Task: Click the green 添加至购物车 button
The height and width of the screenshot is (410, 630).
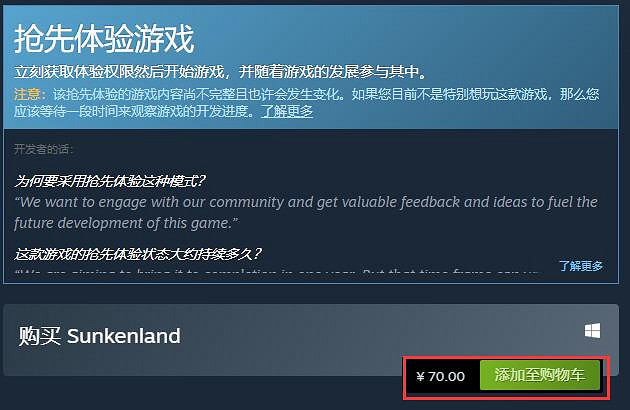Action: coord(540,375)
